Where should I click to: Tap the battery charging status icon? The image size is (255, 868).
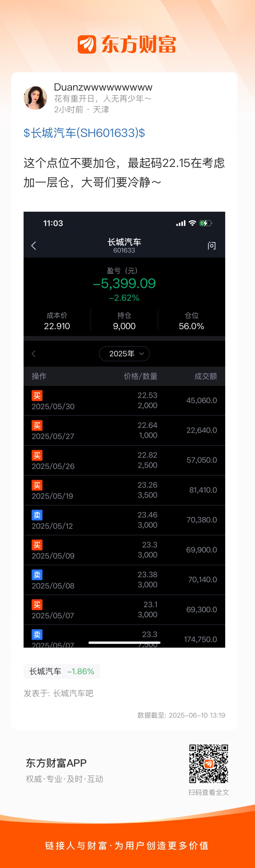point(206,223)
